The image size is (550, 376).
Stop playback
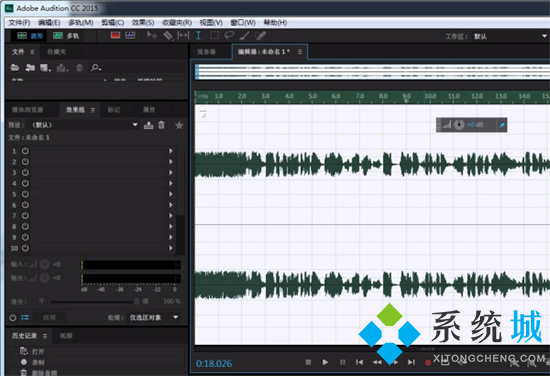(308, 362)
